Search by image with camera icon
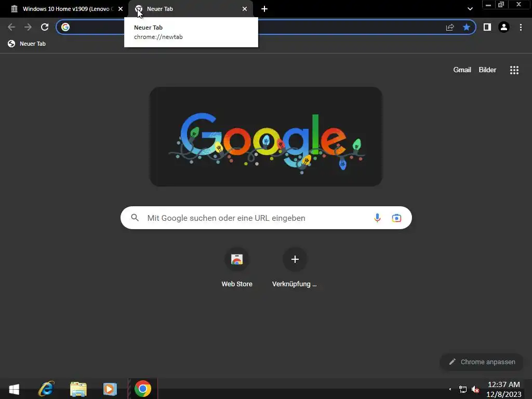Image resolution: width=532 pixels, height=399 pixels. 396,218
